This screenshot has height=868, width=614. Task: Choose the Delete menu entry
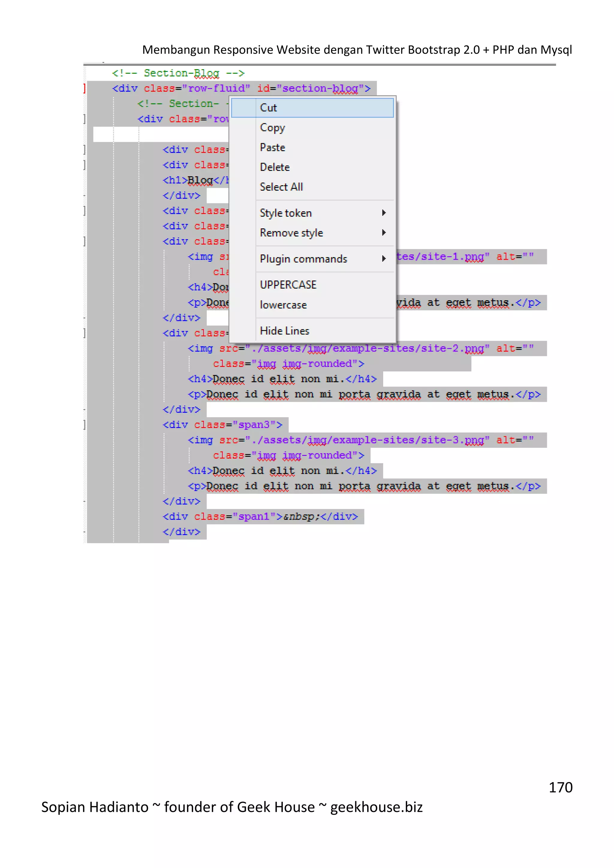[275, 167]
